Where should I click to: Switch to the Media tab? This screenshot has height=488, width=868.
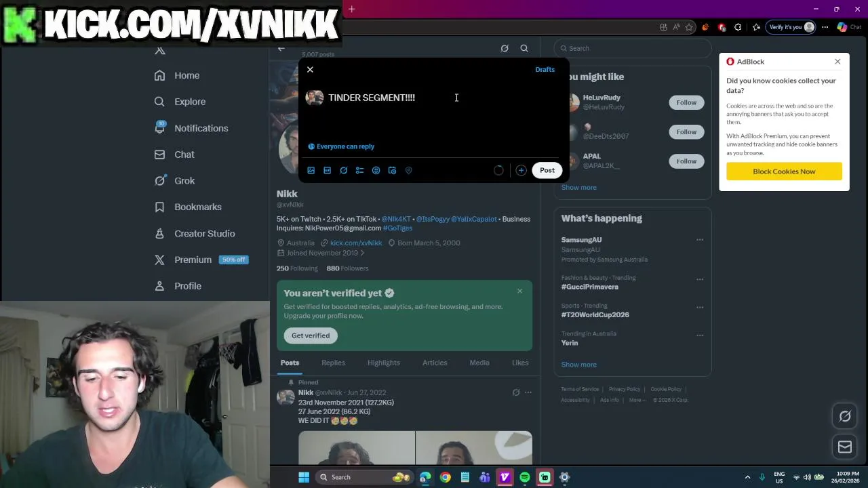479,363
